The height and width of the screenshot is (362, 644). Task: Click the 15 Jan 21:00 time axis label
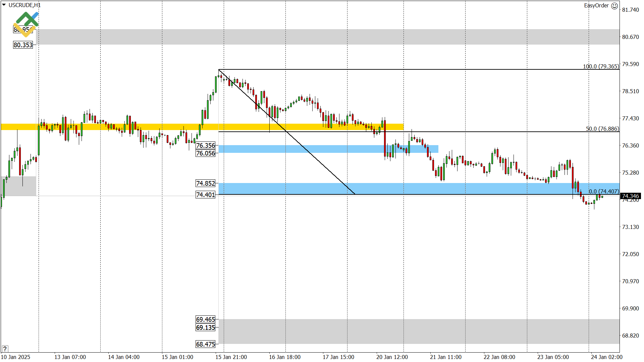tap(231, 357)
